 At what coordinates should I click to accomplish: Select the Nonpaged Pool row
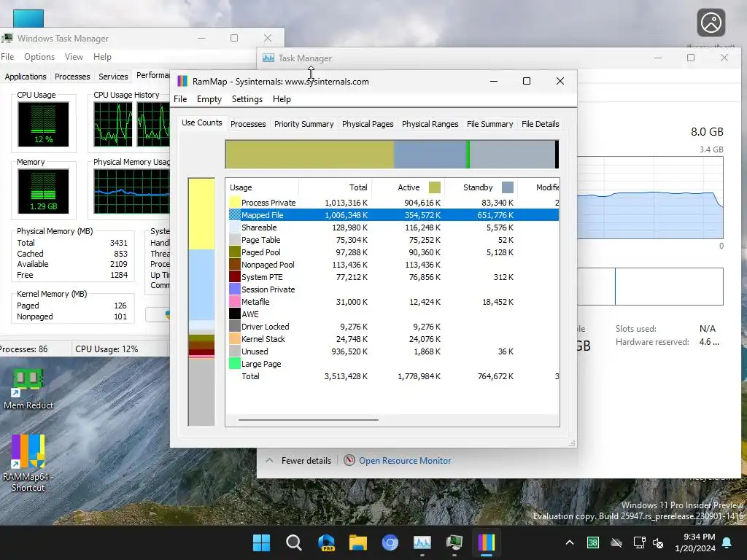click(x=393, y=264)
